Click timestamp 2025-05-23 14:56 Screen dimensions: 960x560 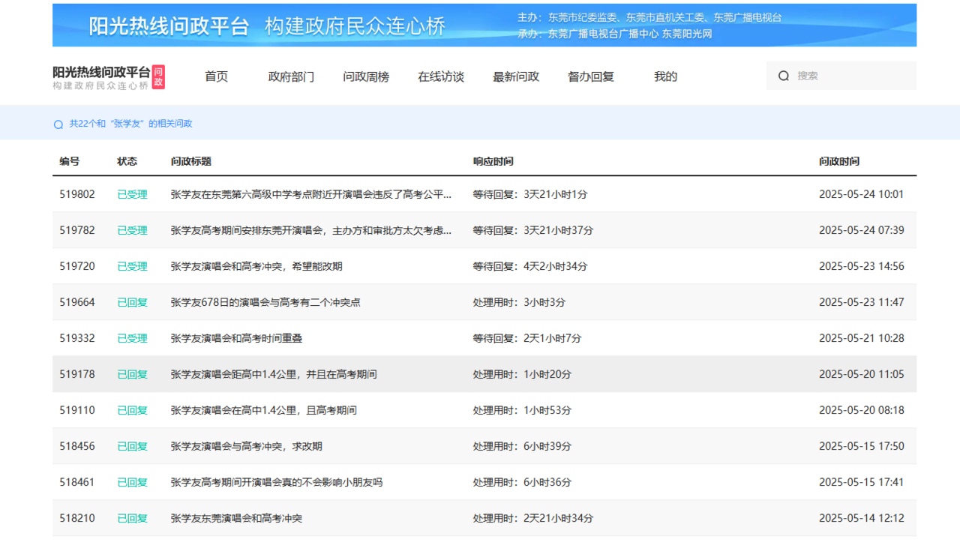pyautogui.click(x=862, y=266)
